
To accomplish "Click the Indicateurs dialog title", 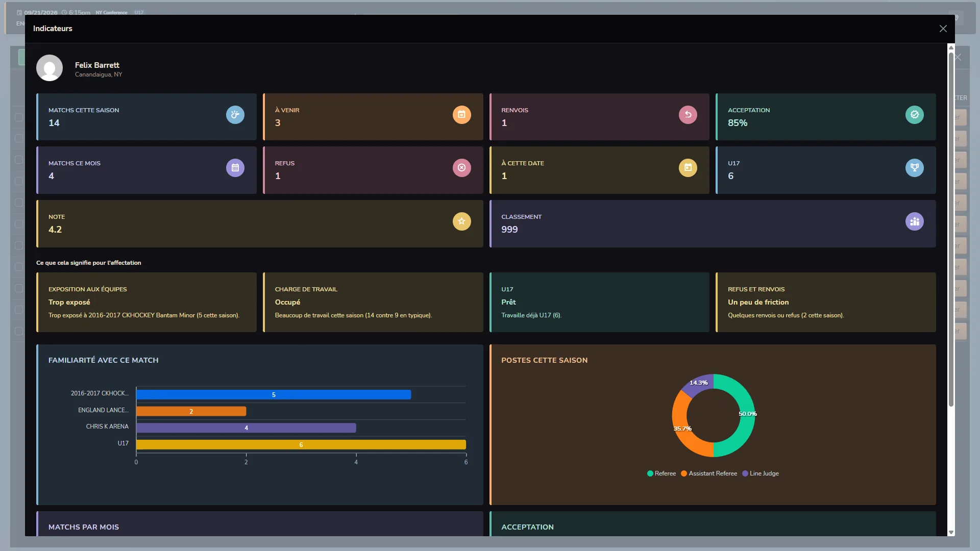I will click(x=53, y=29).
